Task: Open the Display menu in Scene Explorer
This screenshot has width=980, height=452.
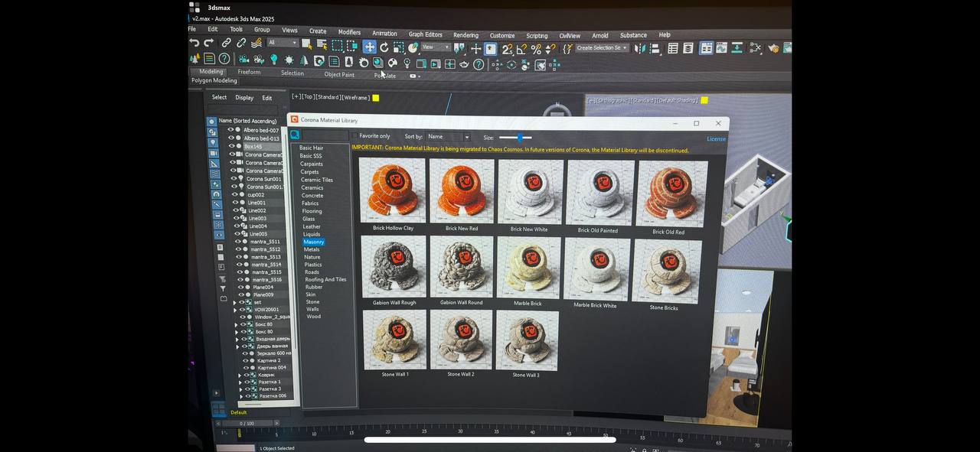Action: click(x=244, y=97)
